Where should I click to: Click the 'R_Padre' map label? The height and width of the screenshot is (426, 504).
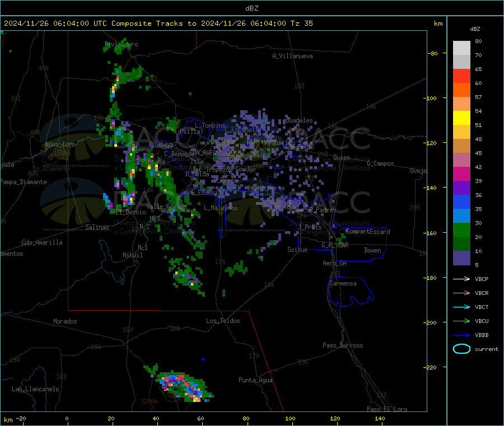321,210
